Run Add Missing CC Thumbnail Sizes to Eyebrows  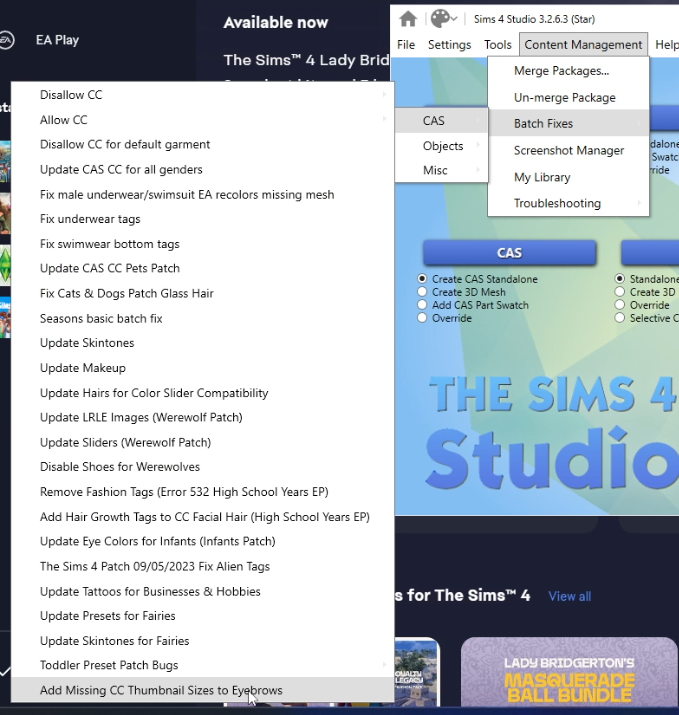(x=202, y=690)
